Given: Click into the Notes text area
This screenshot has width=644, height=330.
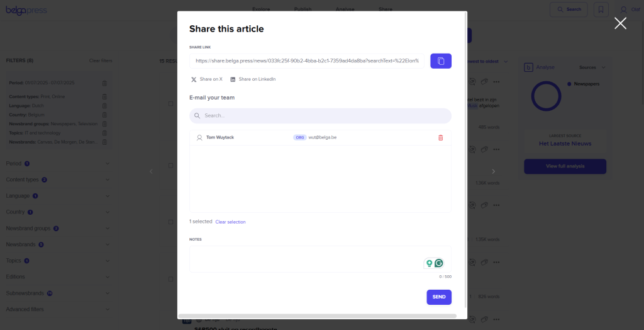Looking at the screenshot, I should click(x=305, y=258).
